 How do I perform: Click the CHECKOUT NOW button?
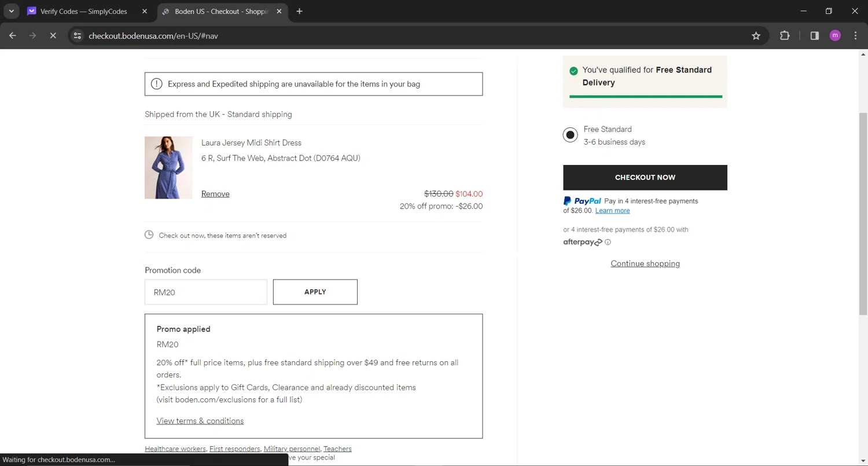[645, 178]
